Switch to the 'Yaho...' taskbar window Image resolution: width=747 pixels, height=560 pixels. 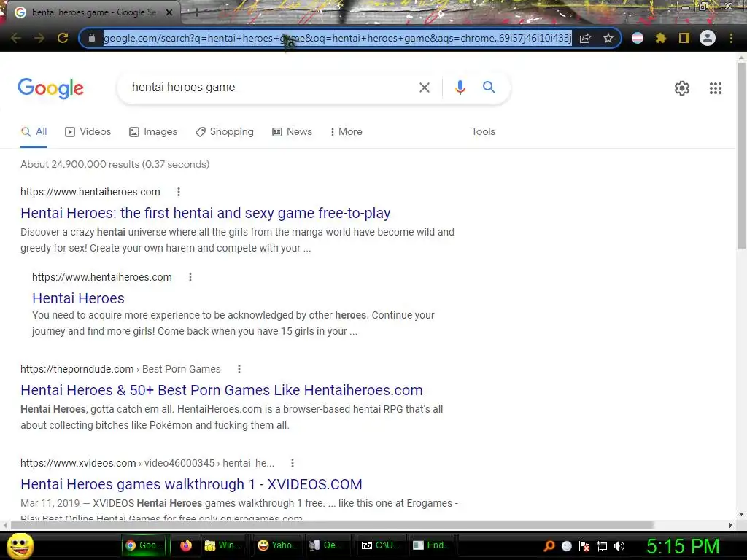278,545
